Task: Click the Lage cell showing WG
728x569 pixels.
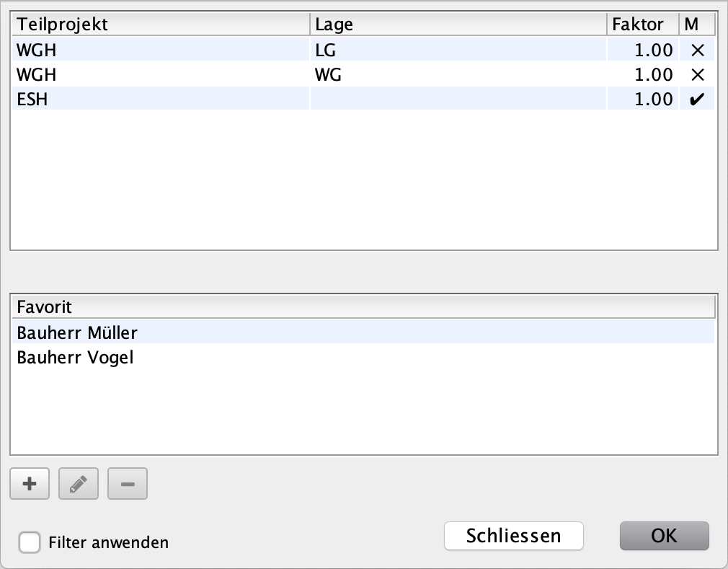Action: tap(458, 75)
